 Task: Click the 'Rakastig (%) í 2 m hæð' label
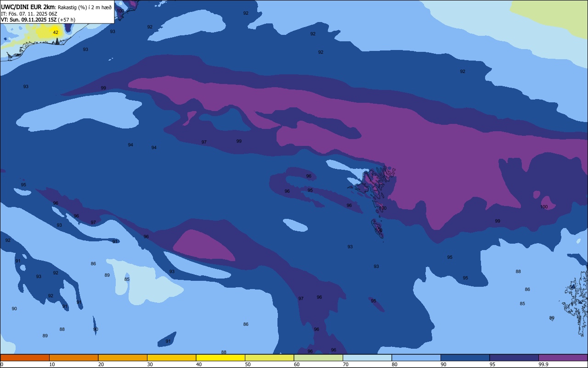85,7
